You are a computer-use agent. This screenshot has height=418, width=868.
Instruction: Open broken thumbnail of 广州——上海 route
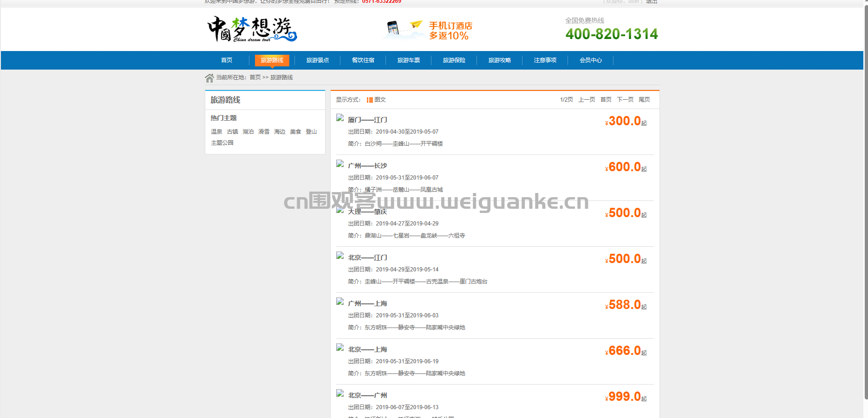(x=340, y=302)
